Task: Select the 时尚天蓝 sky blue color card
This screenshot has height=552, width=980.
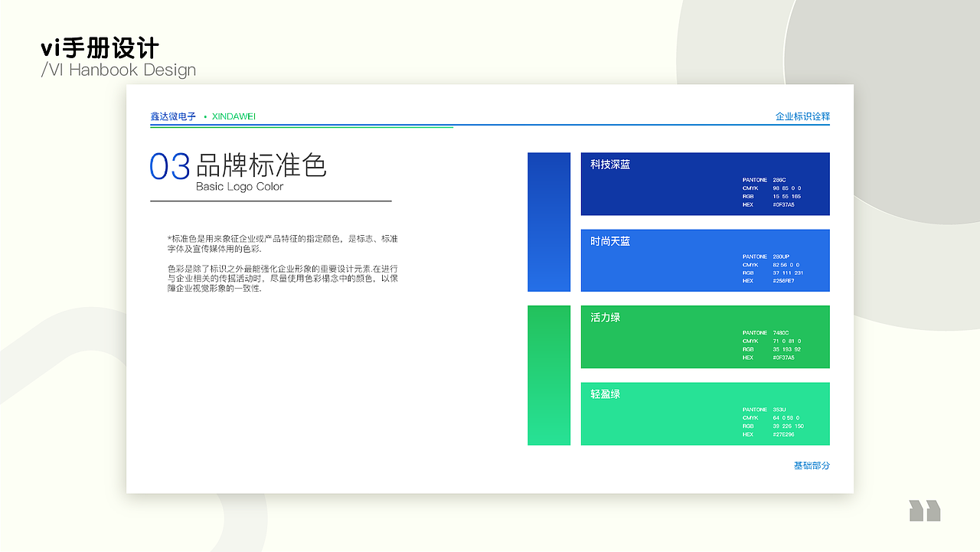Action: [704, 260]
